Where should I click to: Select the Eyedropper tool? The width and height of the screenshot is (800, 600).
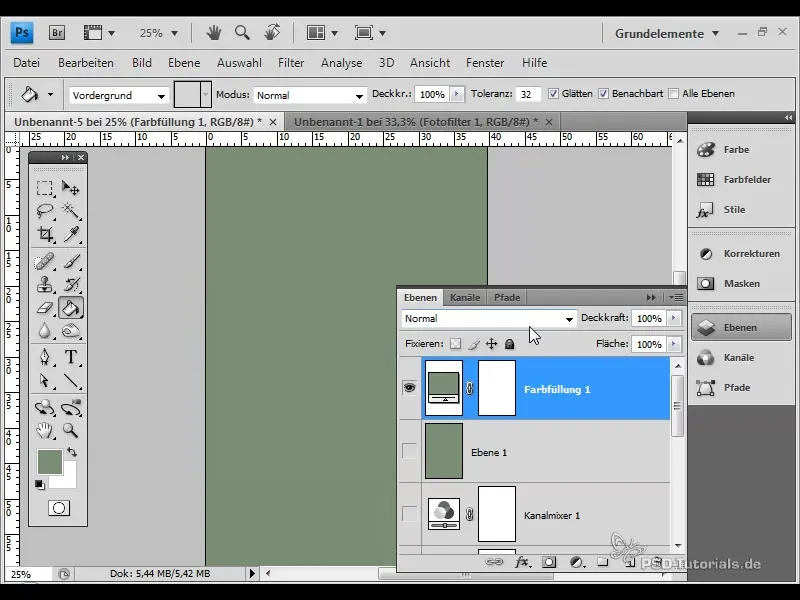coord(70,234)
